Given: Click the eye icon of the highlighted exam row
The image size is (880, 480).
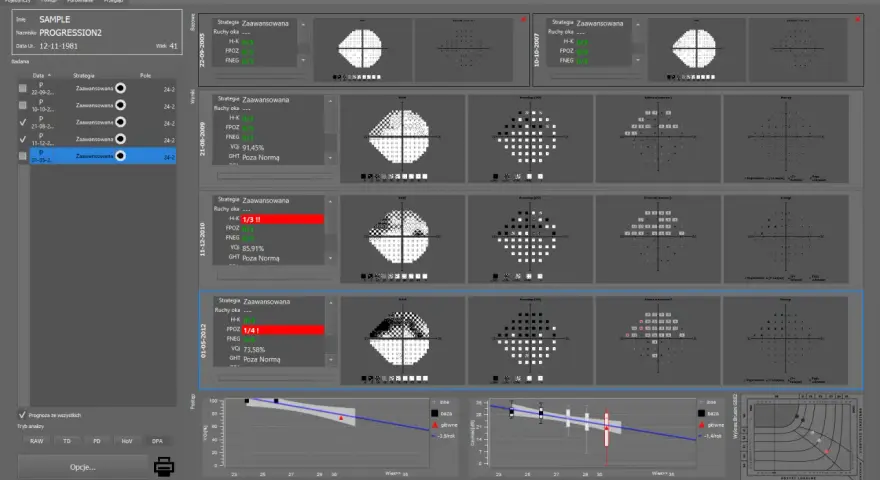Looking at the screenshot, I should coord(120,156).
